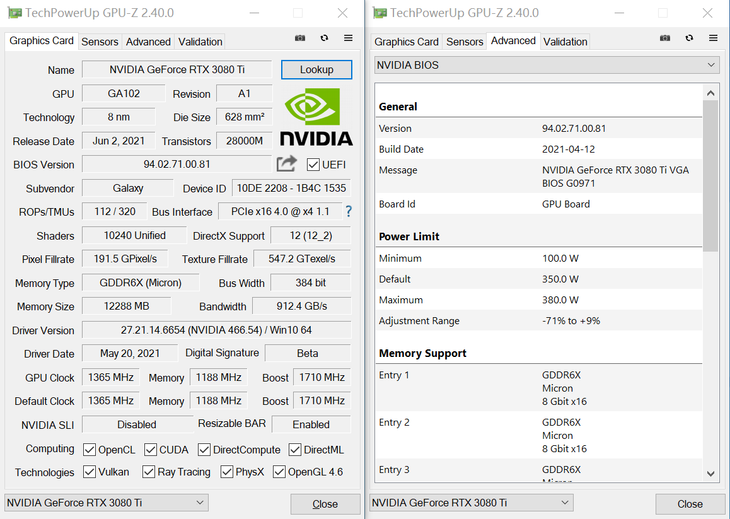Open NVIDIA BIOS dropdown in Advanced tab
The height and width of the screenshot is (519, 730).
click(x=547, y=65)
